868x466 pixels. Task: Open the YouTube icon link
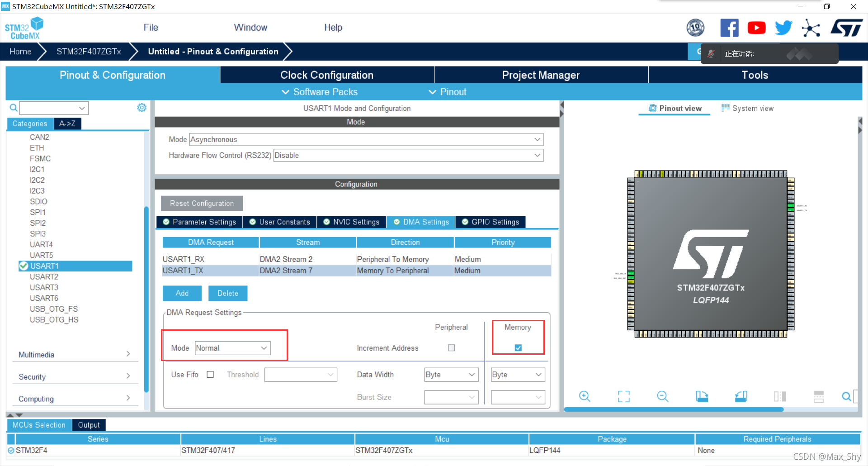tap(756, 28)
